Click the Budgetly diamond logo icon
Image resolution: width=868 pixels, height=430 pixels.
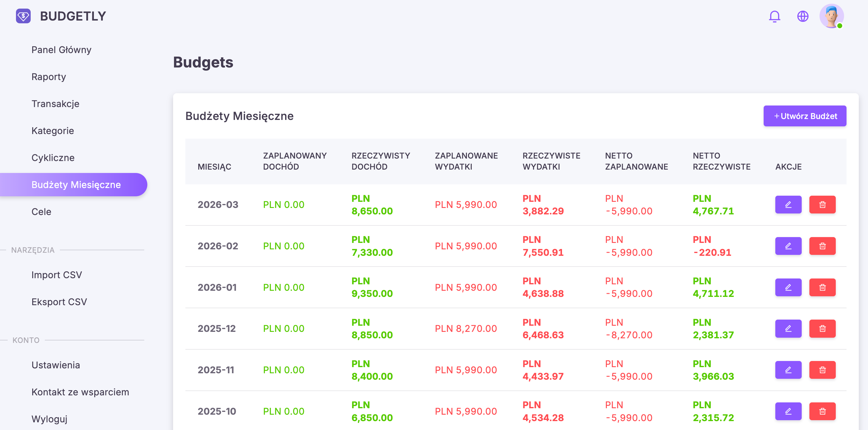pos(23,16)
